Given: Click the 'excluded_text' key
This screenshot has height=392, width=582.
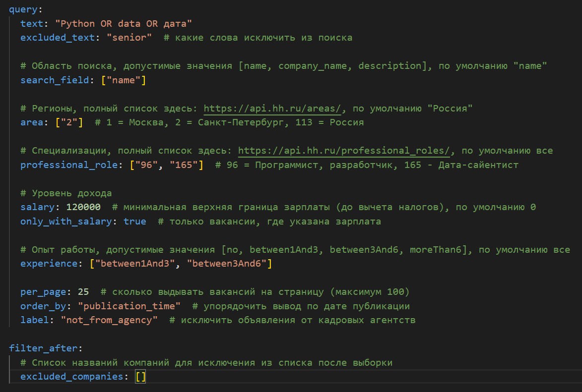Looking at the screenshot, I should (x=57, y=38).
